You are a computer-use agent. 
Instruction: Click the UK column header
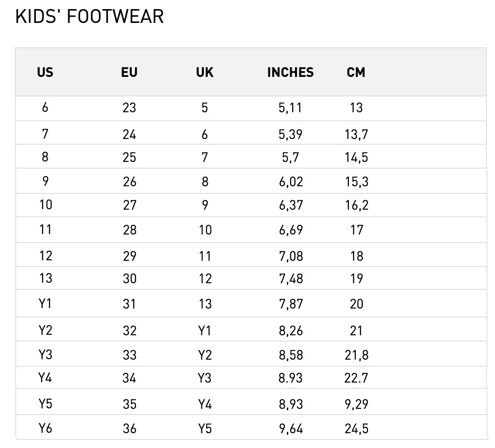pyautogui.click(x=205, y=72)
